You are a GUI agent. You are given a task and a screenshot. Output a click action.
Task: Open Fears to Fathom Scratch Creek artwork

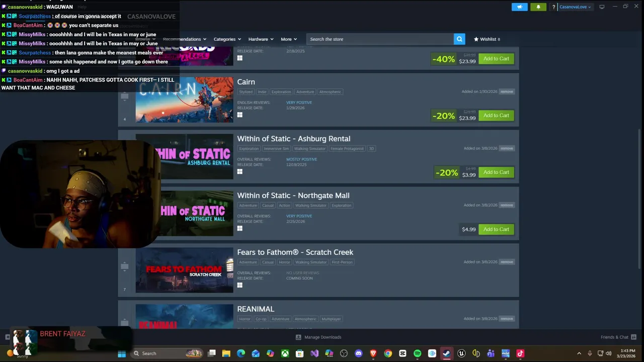184,270
